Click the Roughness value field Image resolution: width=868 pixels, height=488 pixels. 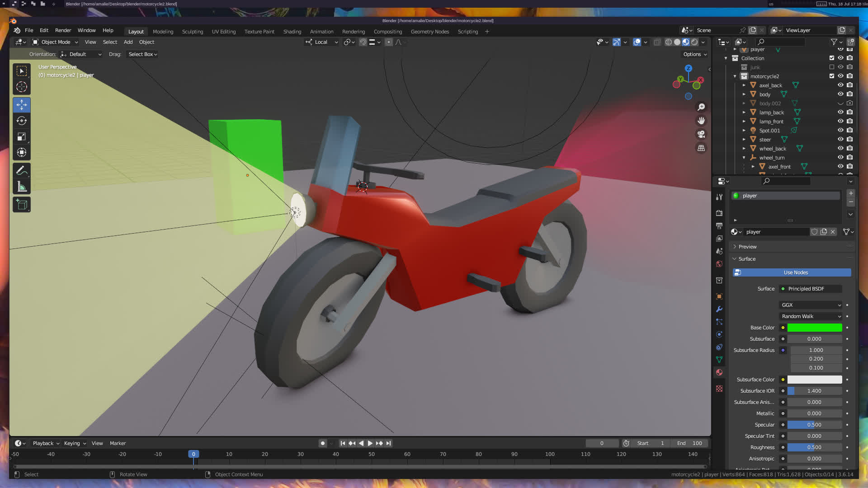click(814, 447)
